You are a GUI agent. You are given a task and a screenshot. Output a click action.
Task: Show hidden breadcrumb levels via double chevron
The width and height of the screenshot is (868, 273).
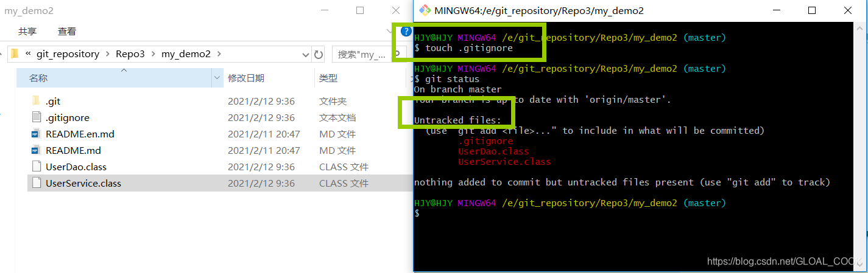point(28,54)
